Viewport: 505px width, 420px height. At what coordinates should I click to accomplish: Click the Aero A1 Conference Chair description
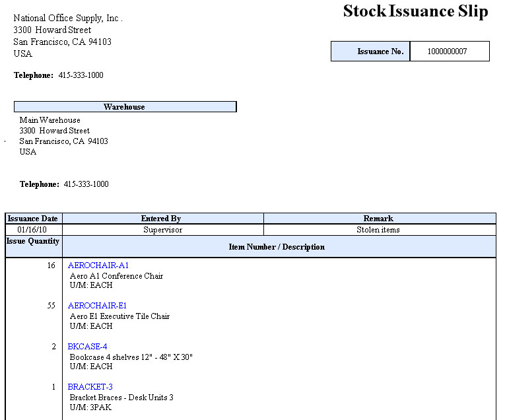(x=116, y=276)
